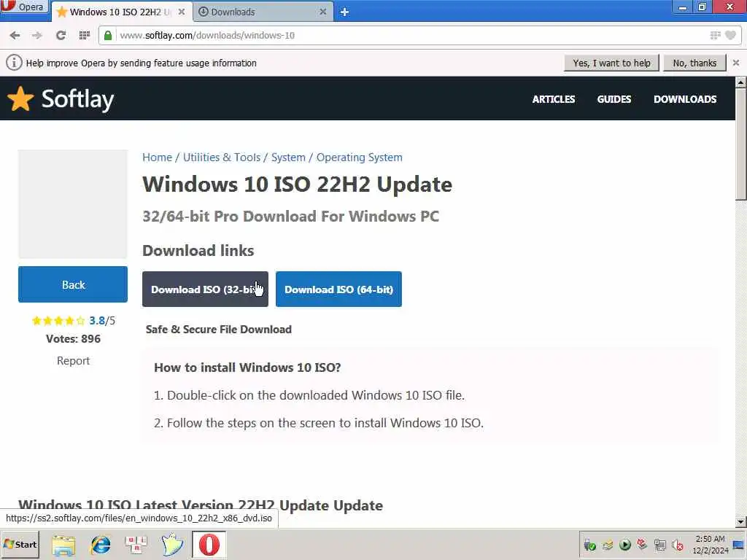
Task: Close the Downloads tab
Action: pos(323,12)
